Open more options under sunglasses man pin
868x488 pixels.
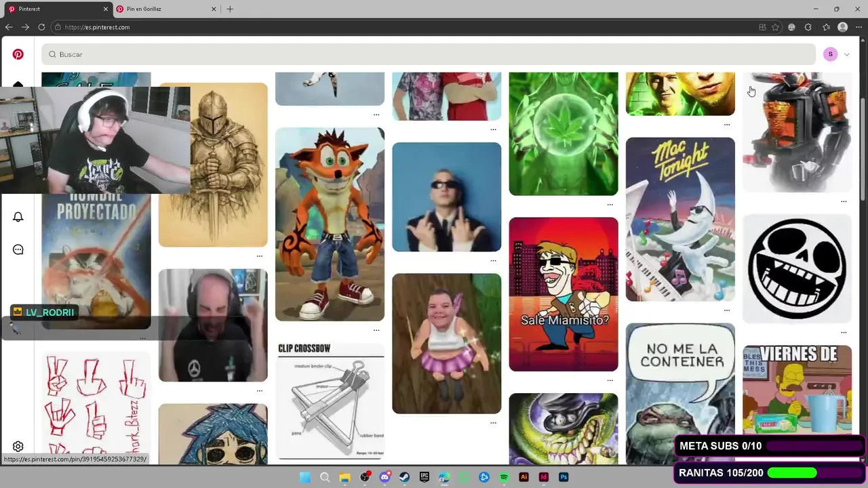tap(493, 260)
